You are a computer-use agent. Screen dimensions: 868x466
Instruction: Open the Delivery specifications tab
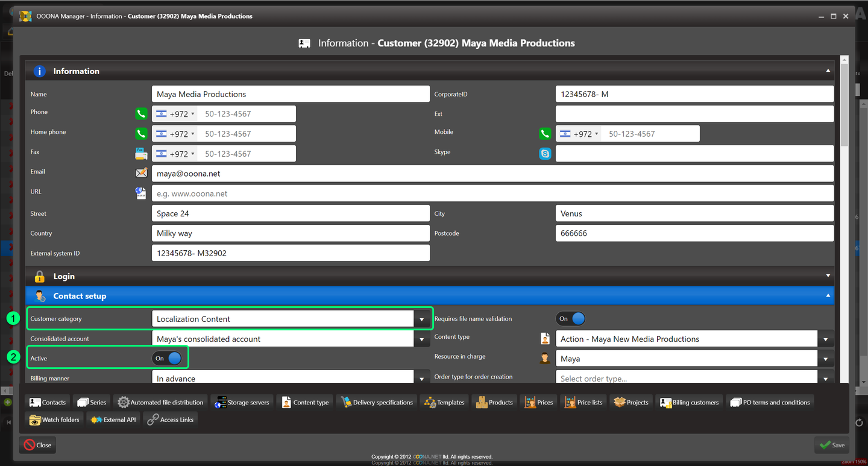(377, 402)
